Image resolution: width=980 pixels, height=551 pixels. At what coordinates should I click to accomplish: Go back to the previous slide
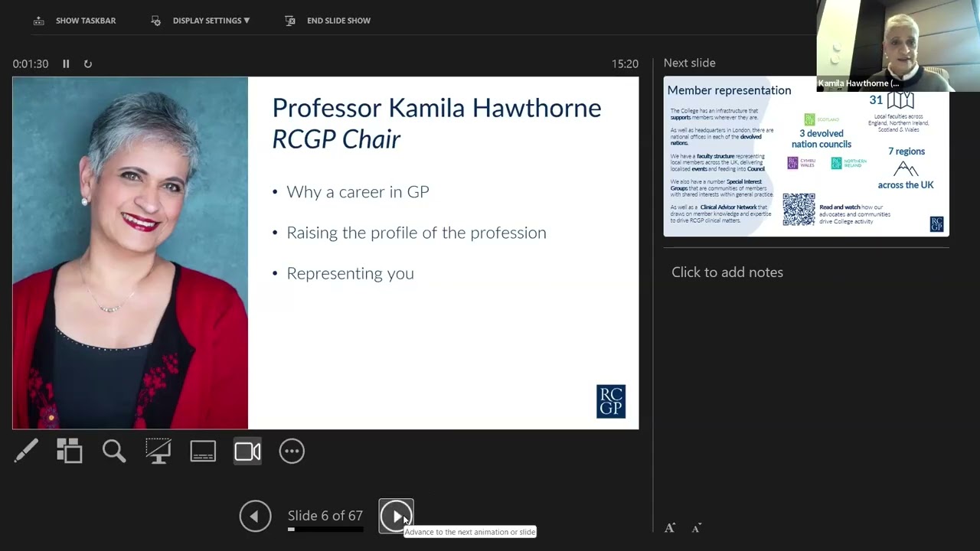[255, 516]
